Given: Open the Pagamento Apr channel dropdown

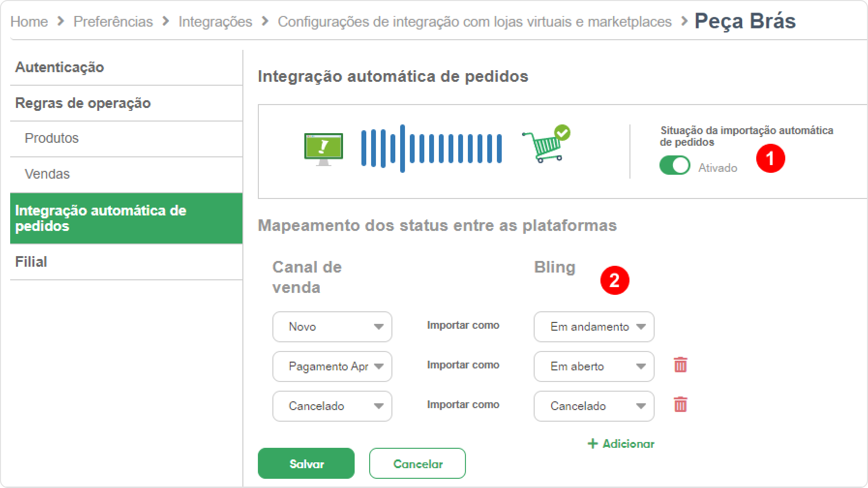Looking at the screenshot, I should tap(332, 366).
